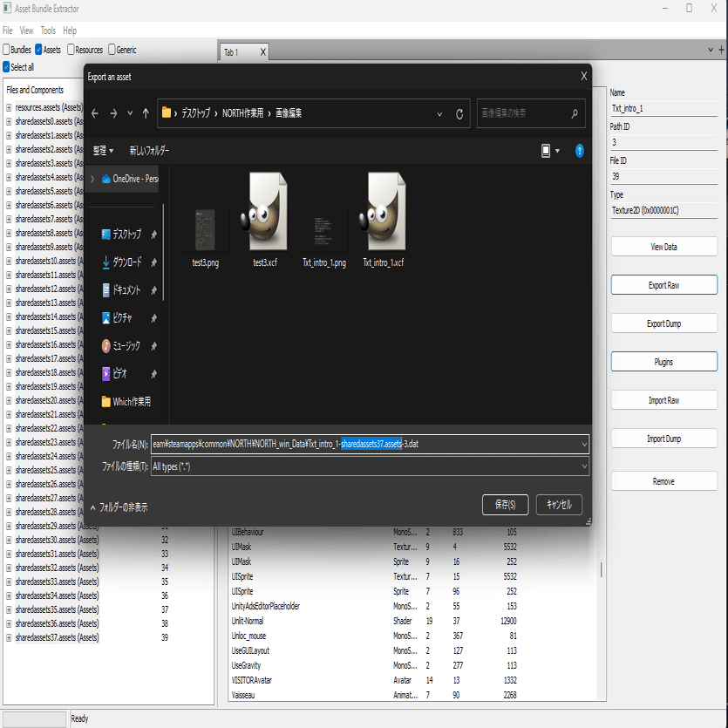Screen dimensions: 728x728
Task: Expand OneDrive sidebar chevron
Action: pyautogui.click(x=92, y=179)
